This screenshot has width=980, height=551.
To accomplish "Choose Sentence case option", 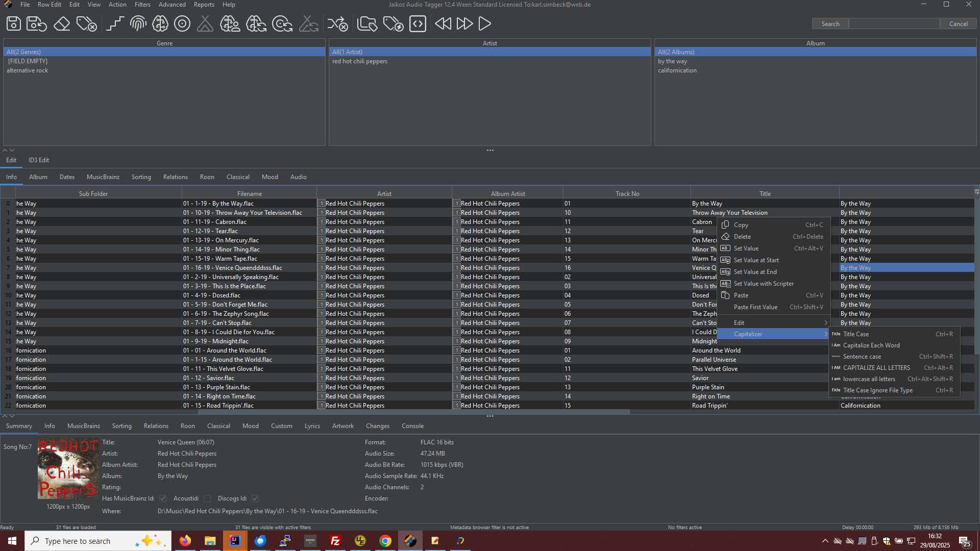I will click(x=895, y=357).
